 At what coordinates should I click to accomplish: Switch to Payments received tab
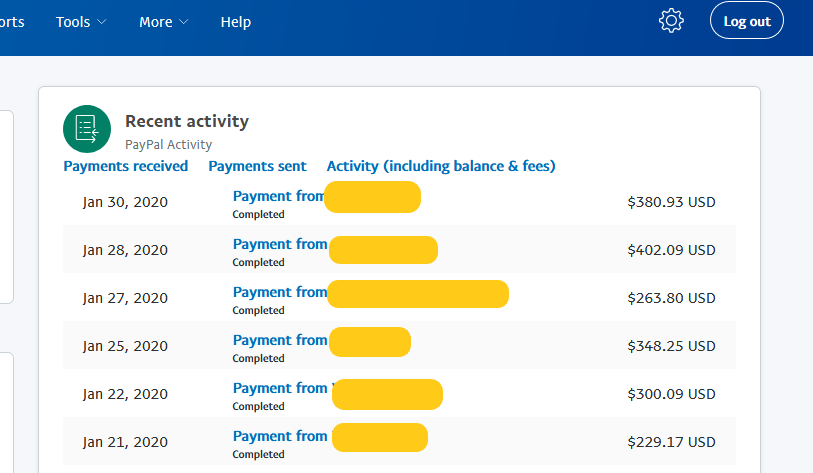(x=126, y=166)
